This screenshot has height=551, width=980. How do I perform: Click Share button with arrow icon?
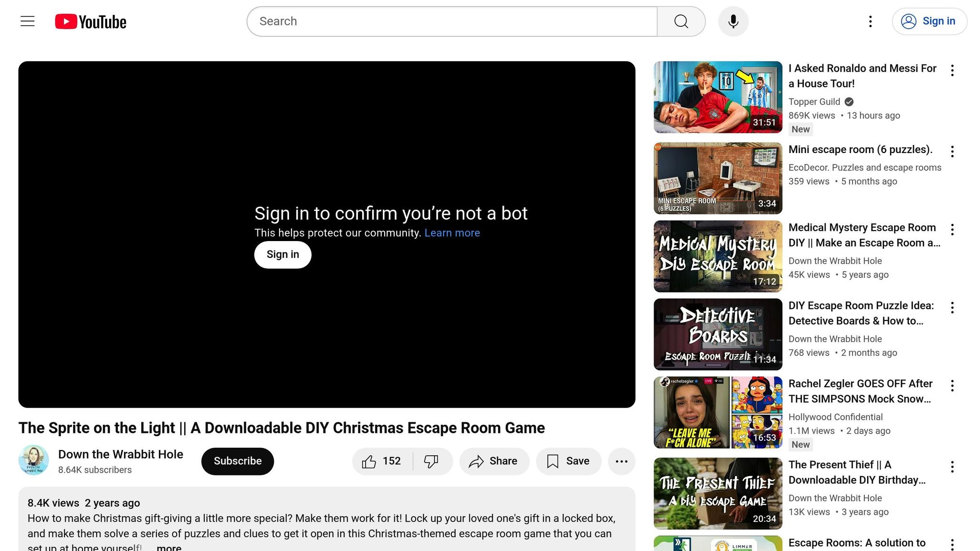[x=494, y=461]
